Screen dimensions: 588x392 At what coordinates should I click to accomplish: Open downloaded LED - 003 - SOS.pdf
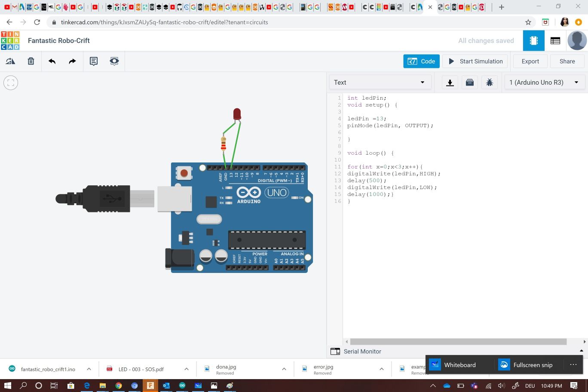pyautogui.click(x=141, y=369)
